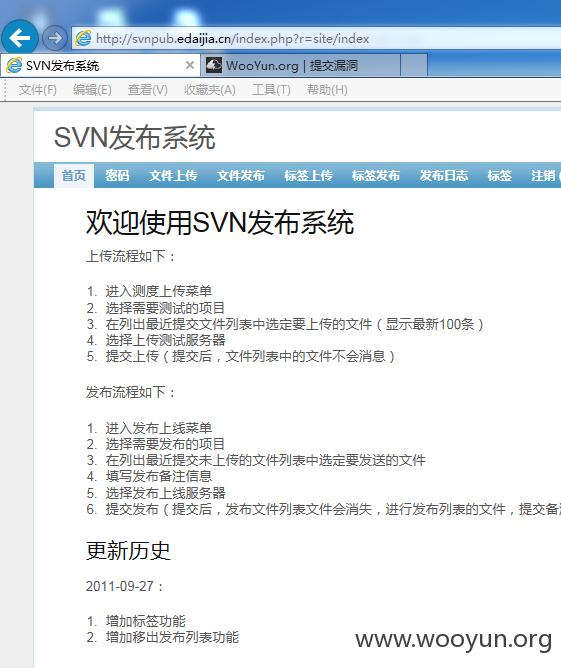561x668 pixels.
Task: Open the 查看(V) menu
Action: pyautogui.click(x=147, y=90)
